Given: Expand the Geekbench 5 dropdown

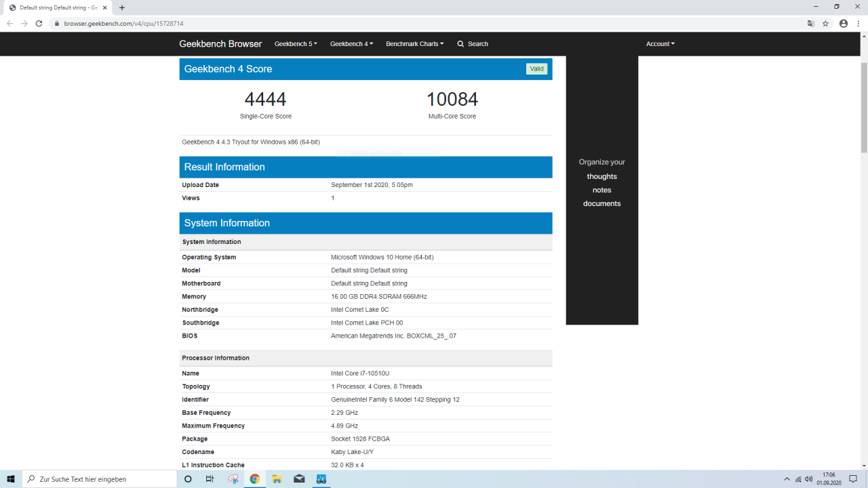Looking at the screenshot, I should [296, 44].
